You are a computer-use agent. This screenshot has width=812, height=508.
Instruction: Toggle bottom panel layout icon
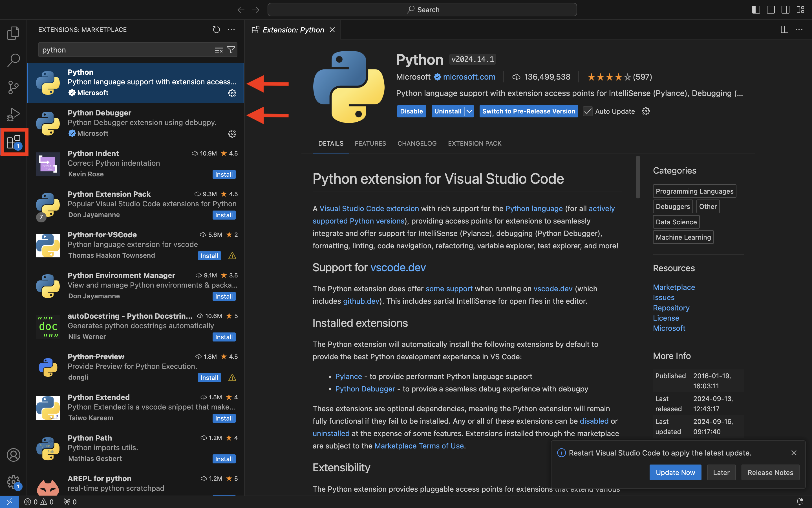click(x=771, y=10)
